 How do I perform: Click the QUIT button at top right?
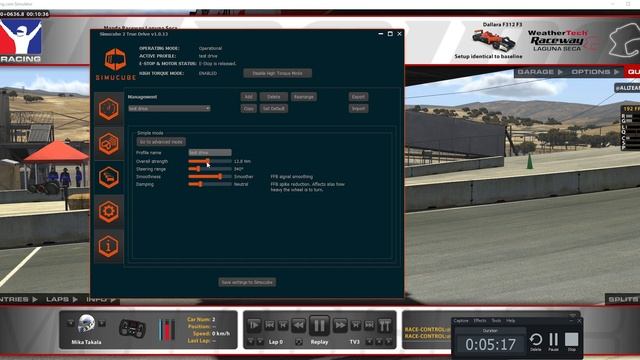pos(632,72)
